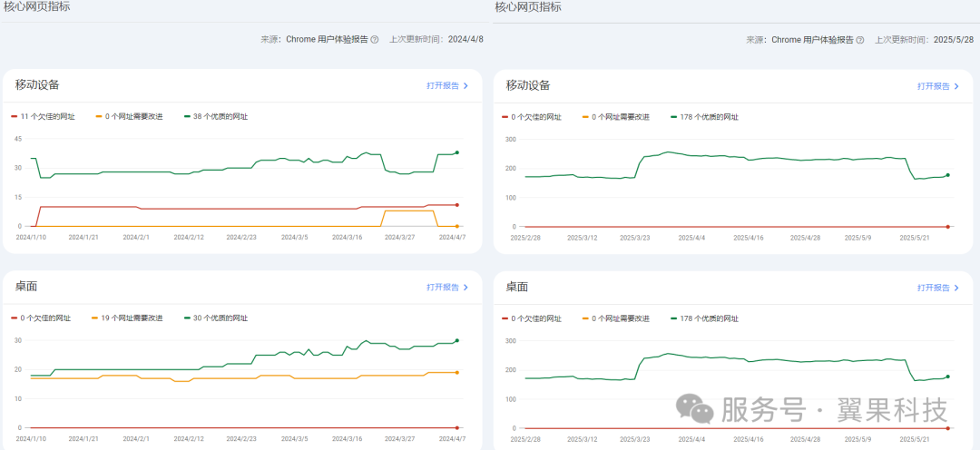The image size is (980, 450).
Task: Select the right '核心网页指标' heading
Action: click(527, 6)
